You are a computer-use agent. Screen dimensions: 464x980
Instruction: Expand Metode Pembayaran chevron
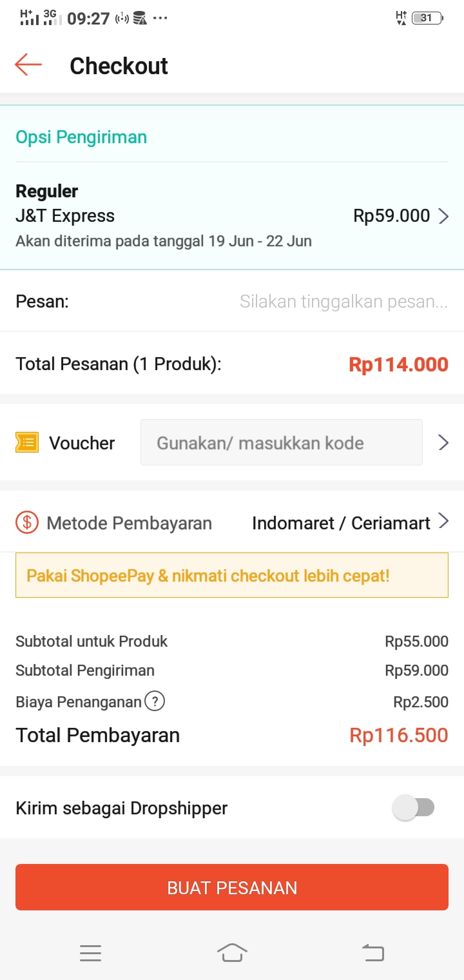point(443,521)
